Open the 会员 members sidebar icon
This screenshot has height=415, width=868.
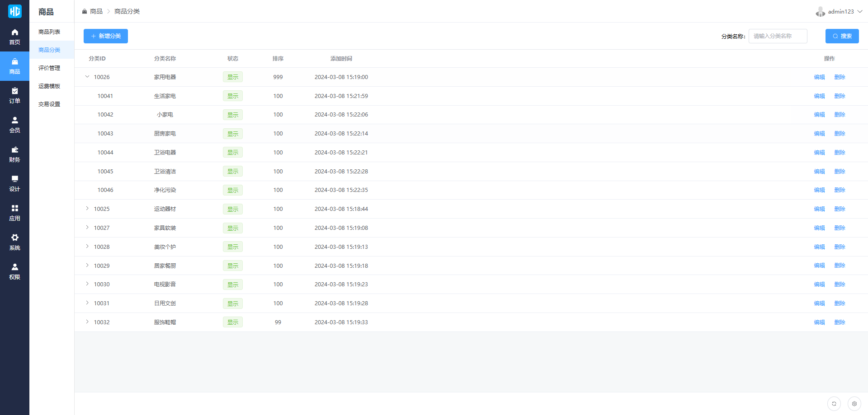pos(14,125)
